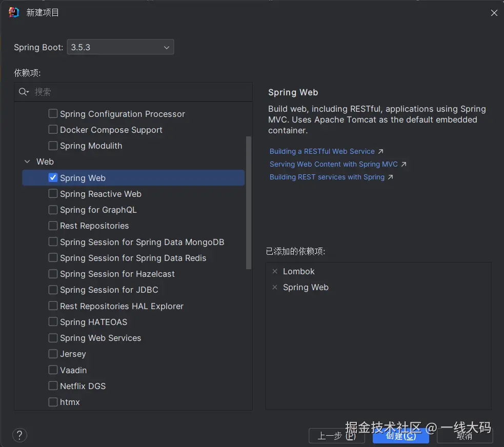Enable Spring Reactive Web dependency
The width and height of the screenshot is (504, 447).
[x=53, y=193]
